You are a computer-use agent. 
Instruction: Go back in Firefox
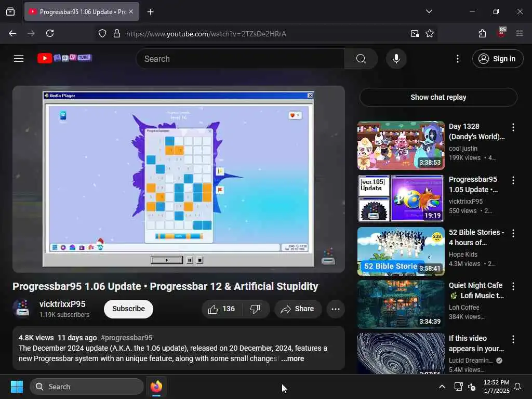(12, 33)
